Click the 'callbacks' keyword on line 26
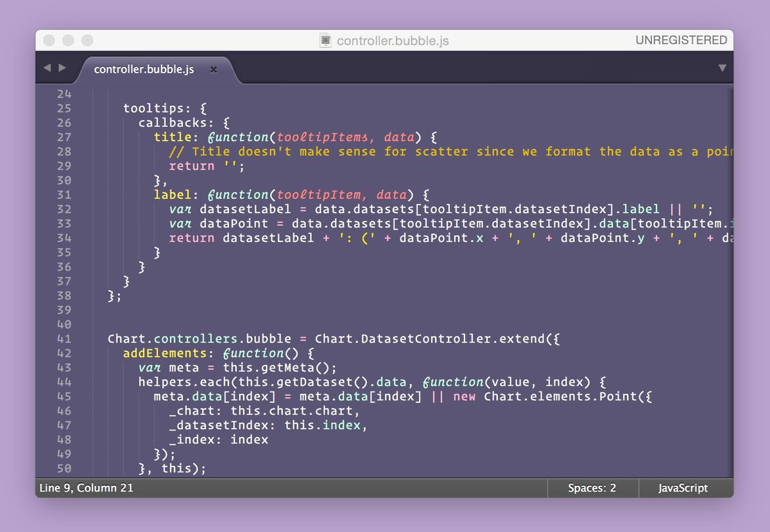 [x=173, y=123]
